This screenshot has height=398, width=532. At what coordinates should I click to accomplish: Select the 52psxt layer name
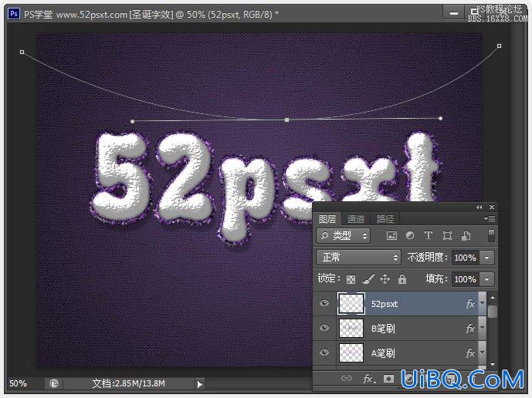pyautogui.click(x=384, y=304)
